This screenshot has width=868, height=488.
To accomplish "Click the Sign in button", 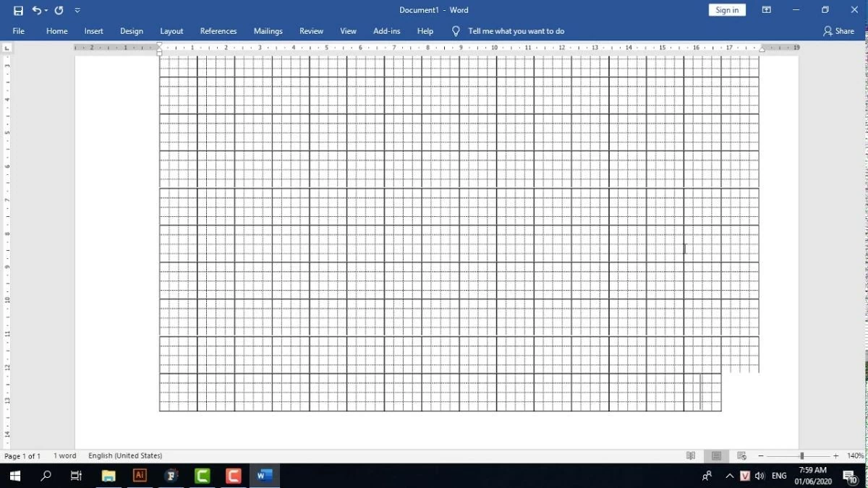I will [727, 10].
